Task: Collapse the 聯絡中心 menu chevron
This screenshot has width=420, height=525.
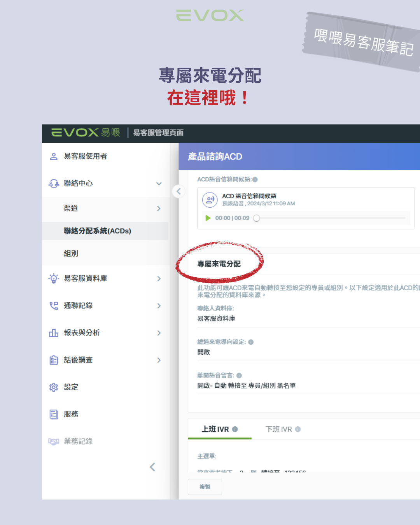Action: [x=159, y=184]
